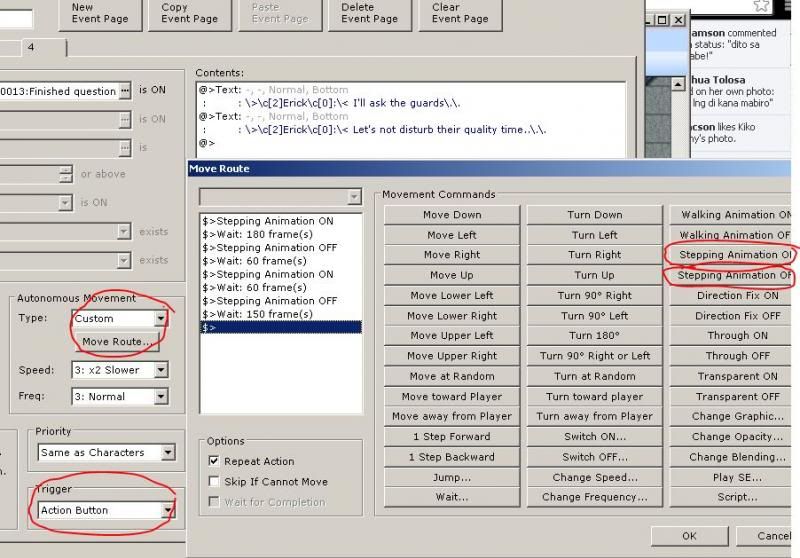Expand the Speed dropdown showing x2 Slower
Viewport: 800px width, 558px height.
point(161,370)
